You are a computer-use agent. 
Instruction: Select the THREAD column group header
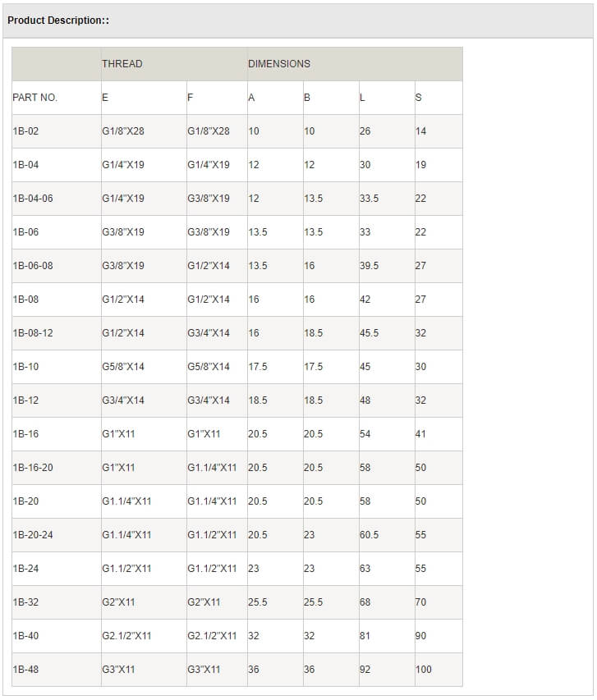pos(122,64)
